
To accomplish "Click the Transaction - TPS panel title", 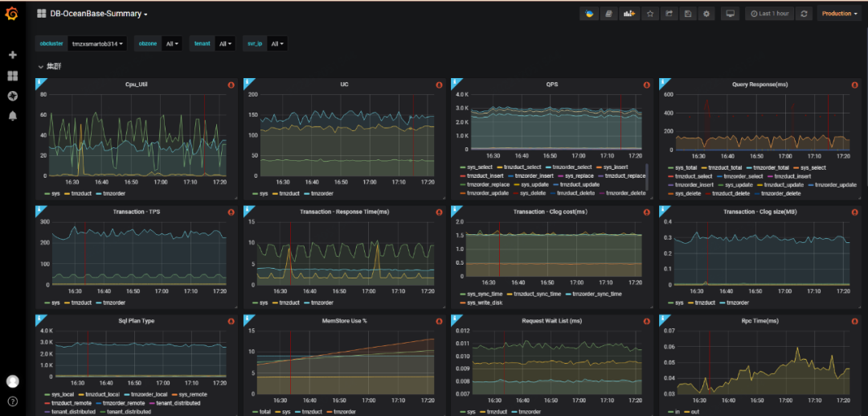I will [x=136, y=212].
